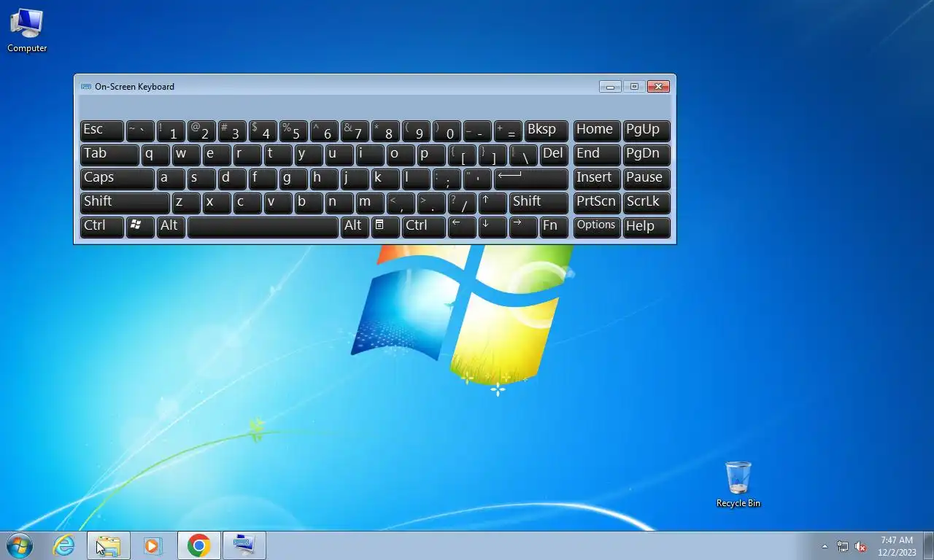Click the Del key

[x=554, y=155]
